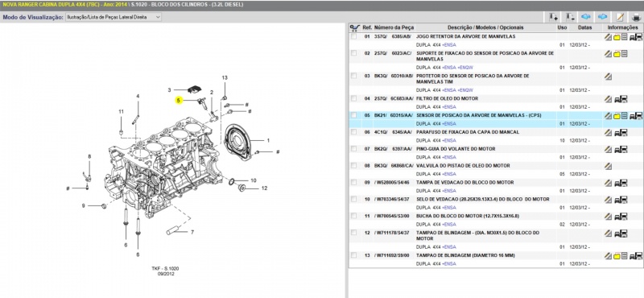The height and width of the screenshot is (298, 644).
Task: Click +ENSA link under part 01
Action: point(449,45)
